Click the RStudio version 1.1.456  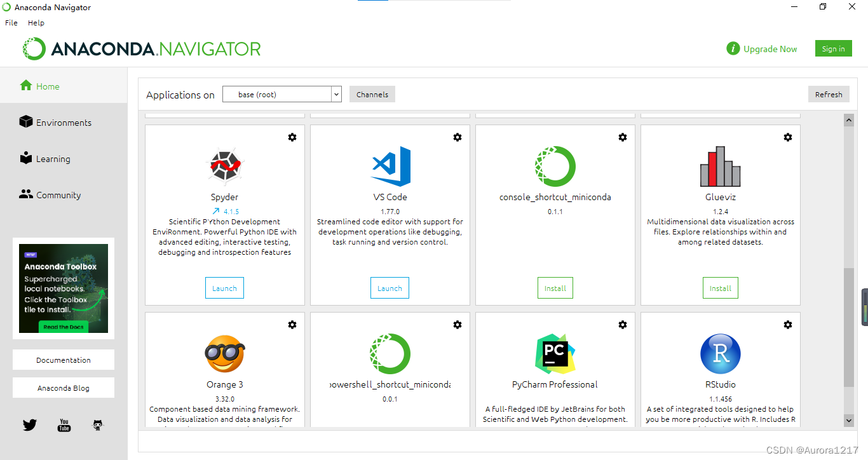click(721, 399)
